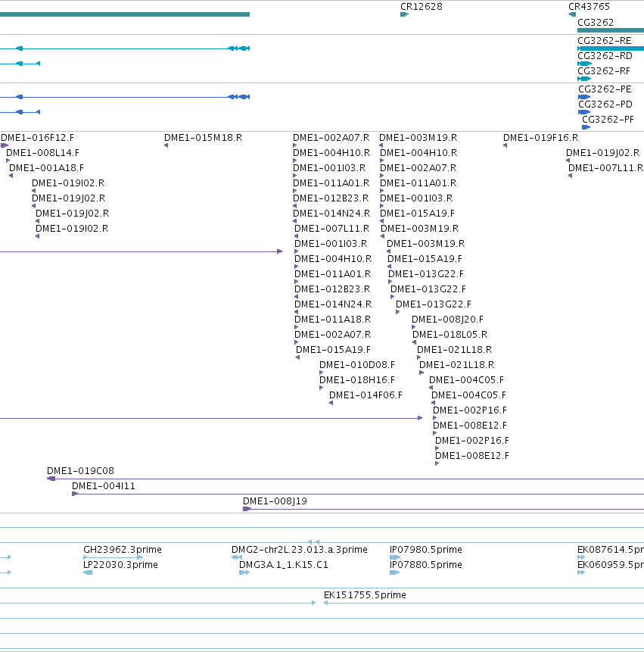
Task: Click the DME1-014F06.F label
Action: coord(366,395)
